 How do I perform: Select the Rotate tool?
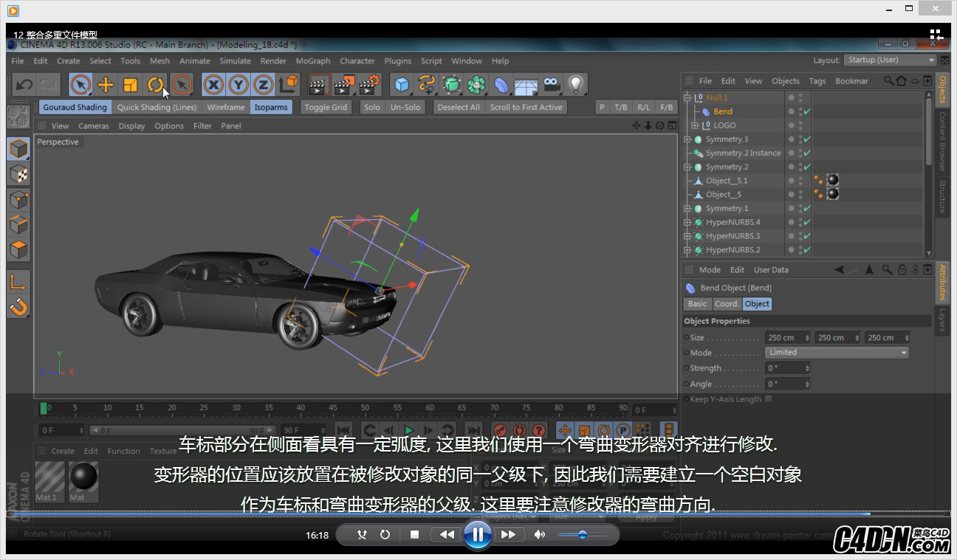point(155,85)
